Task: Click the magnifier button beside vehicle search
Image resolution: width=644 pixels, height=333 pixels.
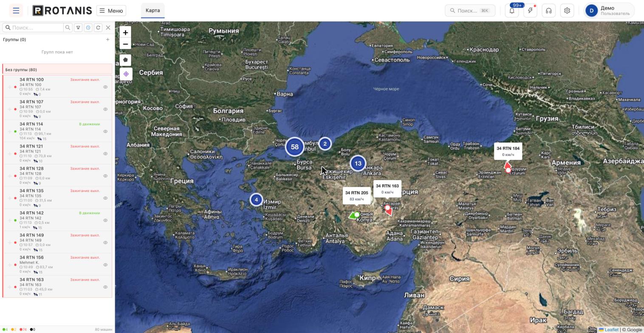Action: click(x=68, y=28)
